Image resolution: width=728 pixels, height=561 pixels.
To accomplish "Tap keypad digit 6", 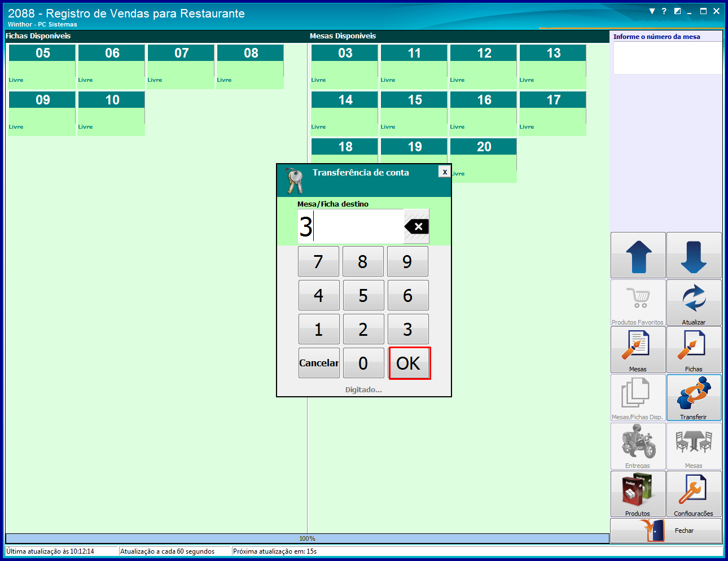I will pyautogui.click(x=407, y=295).
